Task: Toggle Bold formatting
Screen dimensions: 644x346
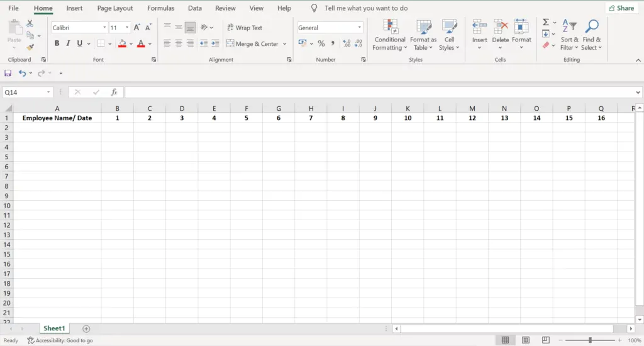Action: tap(57, 43)
